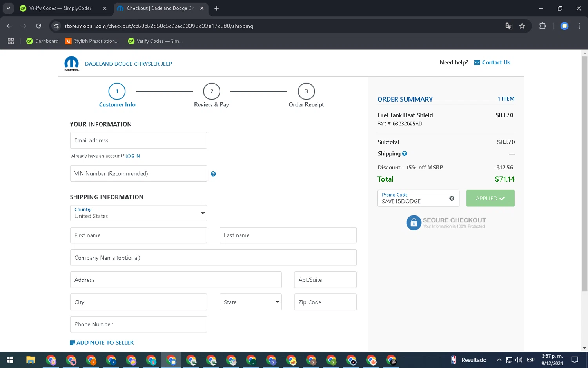The image size is (588, 368).
Task: Switch to Verify Codes SimplyCodes tab
Action: pyautogui.click(x=61, y=8)
